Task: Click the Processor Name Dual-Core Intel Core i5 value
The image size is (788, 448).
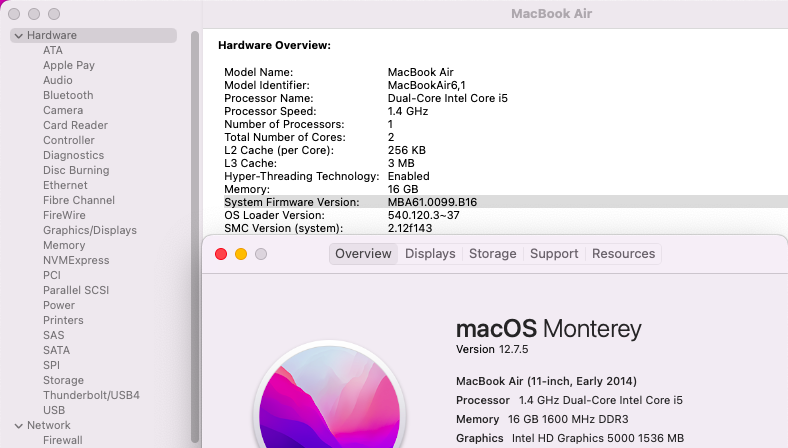Action: click(x=448, y=99)
